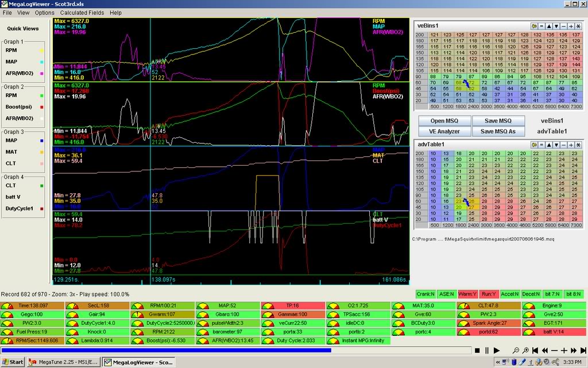Click the down arrow on veBins1 header

tap(556, 26)
